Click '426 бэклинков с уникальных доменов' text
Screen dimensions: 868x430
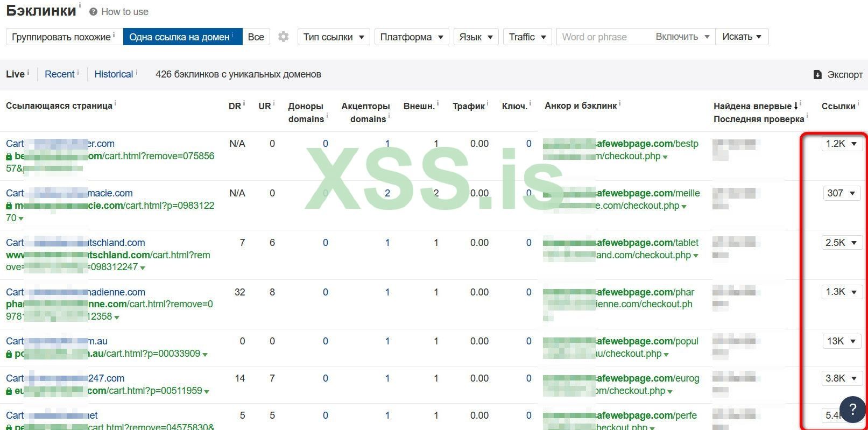pos(238,74)
